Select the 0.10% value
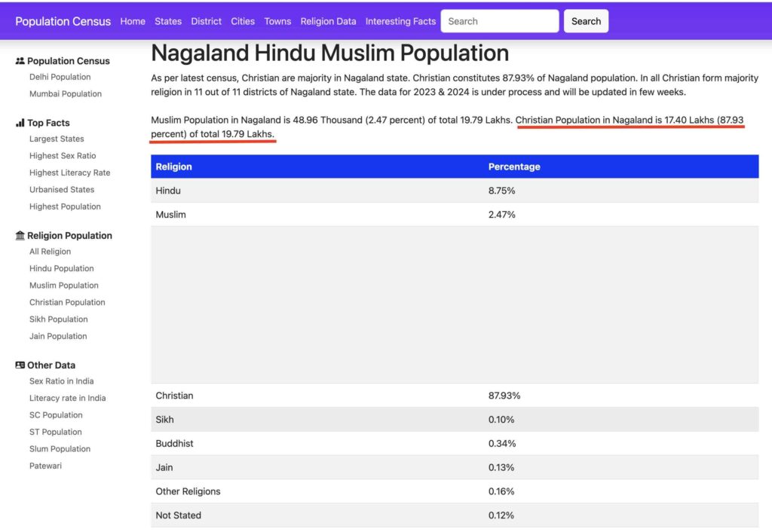The image size is (772, 532). (501, 420)
